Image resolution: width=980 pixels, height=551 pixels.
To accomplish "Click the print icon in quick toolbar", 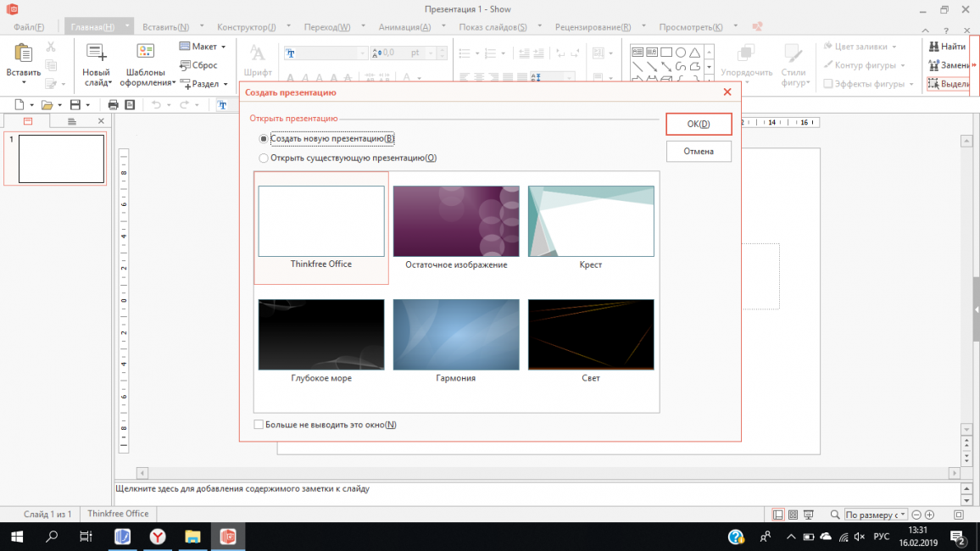I will [x=113, y=105].
